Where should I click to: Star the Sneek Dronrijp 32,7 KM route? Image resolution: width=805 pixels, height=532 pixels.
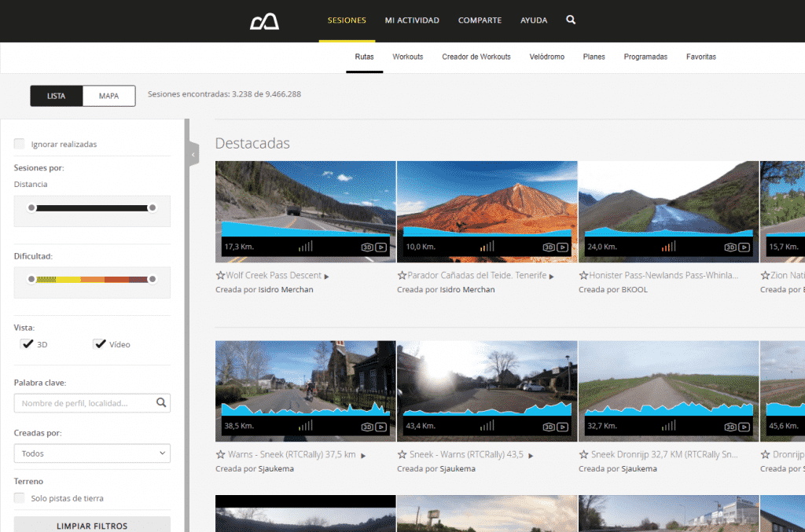point(584,454)
